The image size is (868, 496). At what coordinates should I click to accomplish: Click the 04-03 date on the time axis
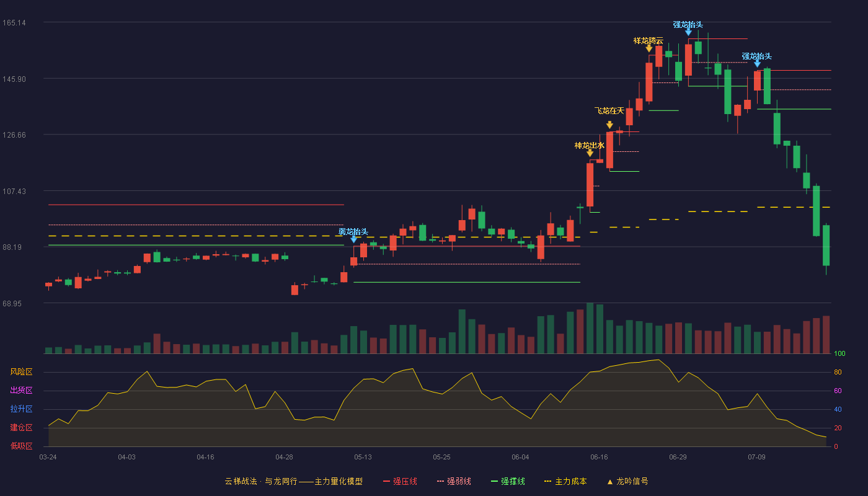(126, 457)
